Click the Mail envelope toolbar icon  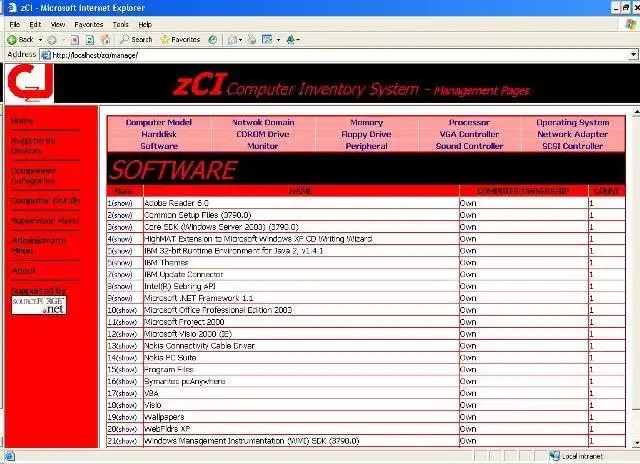(x=233, y=40)
